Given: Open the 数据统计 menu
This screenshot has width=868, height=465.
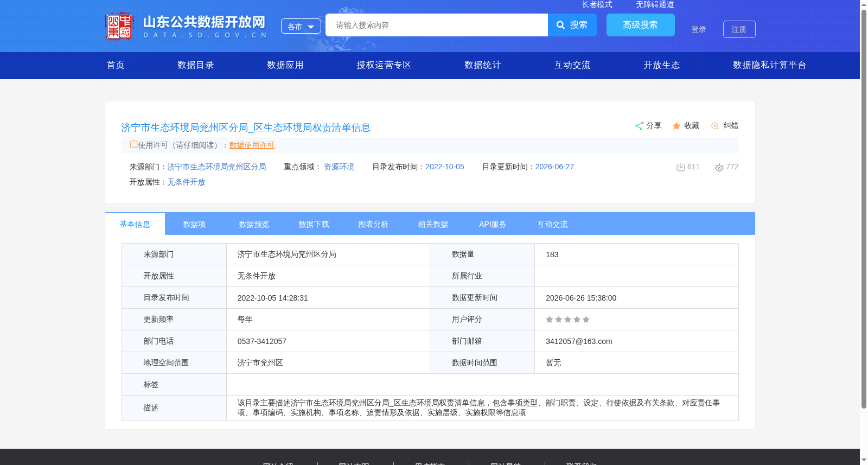Looking at the screenshot, I should pos(483,65).
